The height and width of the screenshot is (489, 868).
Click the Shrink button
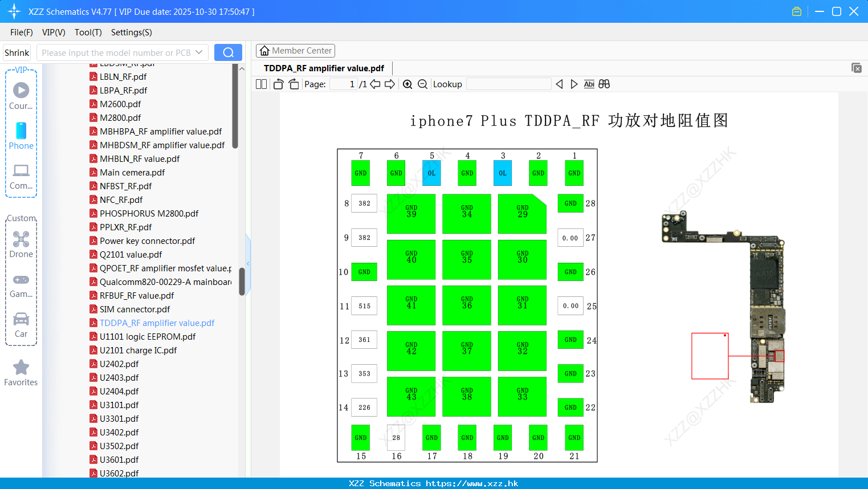click(17, 52)
